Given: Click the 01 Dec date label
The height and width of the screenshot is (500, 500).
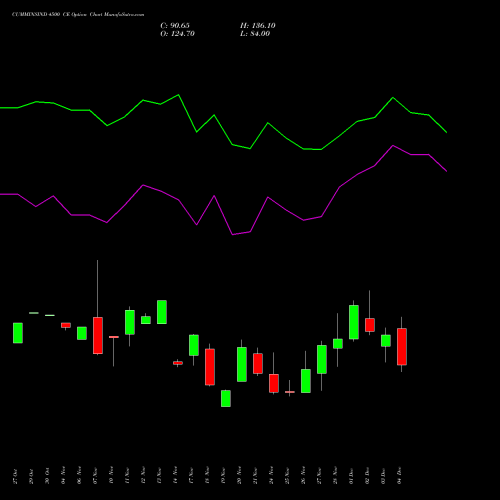Looking at the screenshot, I should coord(351,476).
